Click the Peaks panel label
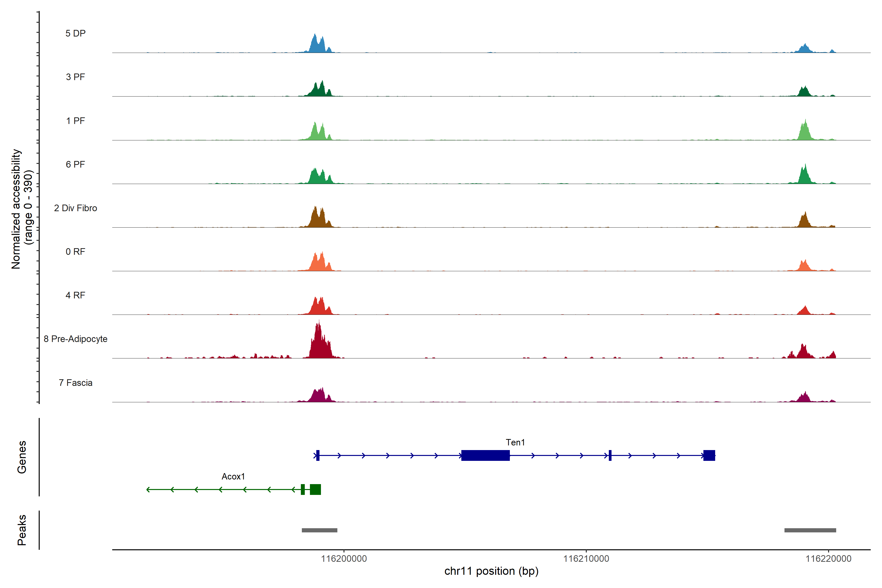Screen dimensions: 882x588 [x=22, y=530]
